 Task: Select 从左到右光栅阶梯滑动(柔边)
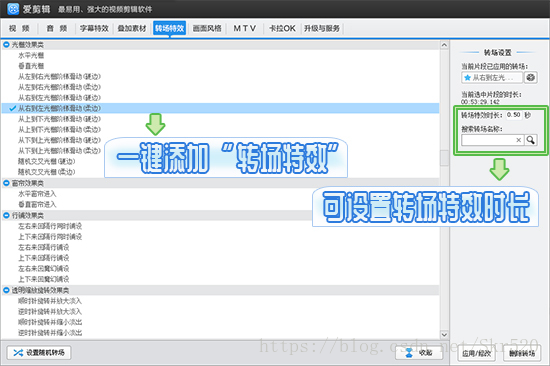pos(59,87)
